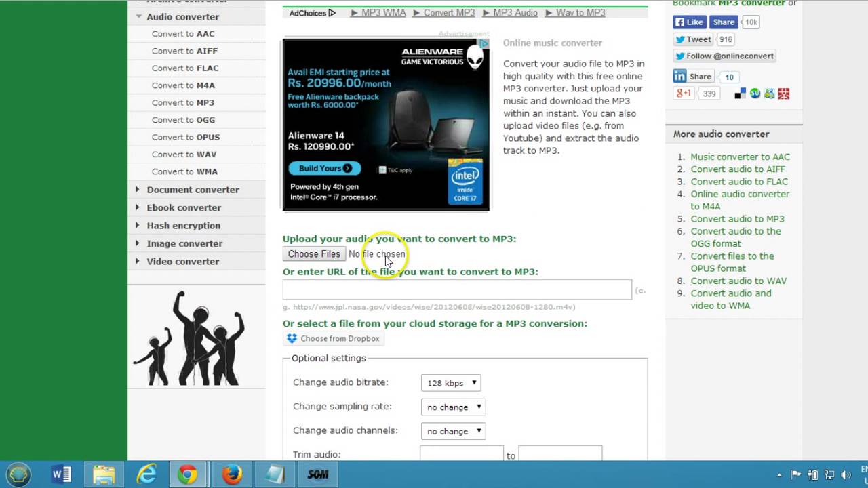Click the network icon in system tray
This screenshot has height=488, width=868.
click(829, 475)
